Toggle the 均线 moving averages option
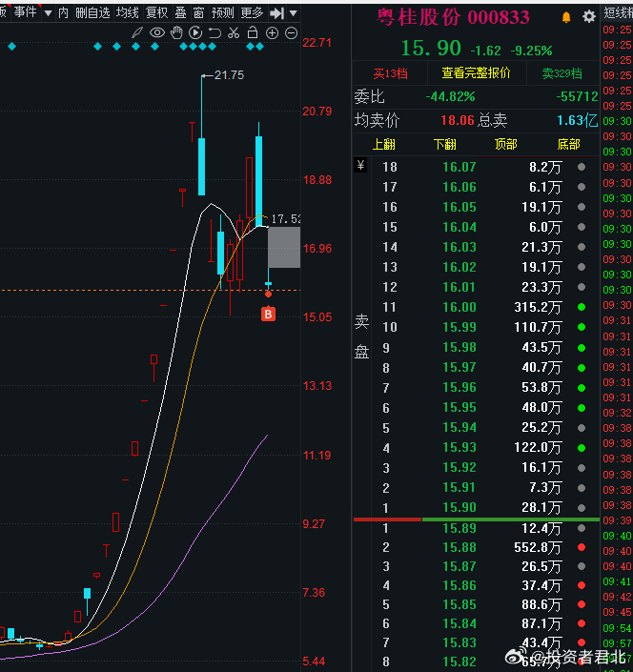Screen dimensions: 633x672 [x=128, y=12]
